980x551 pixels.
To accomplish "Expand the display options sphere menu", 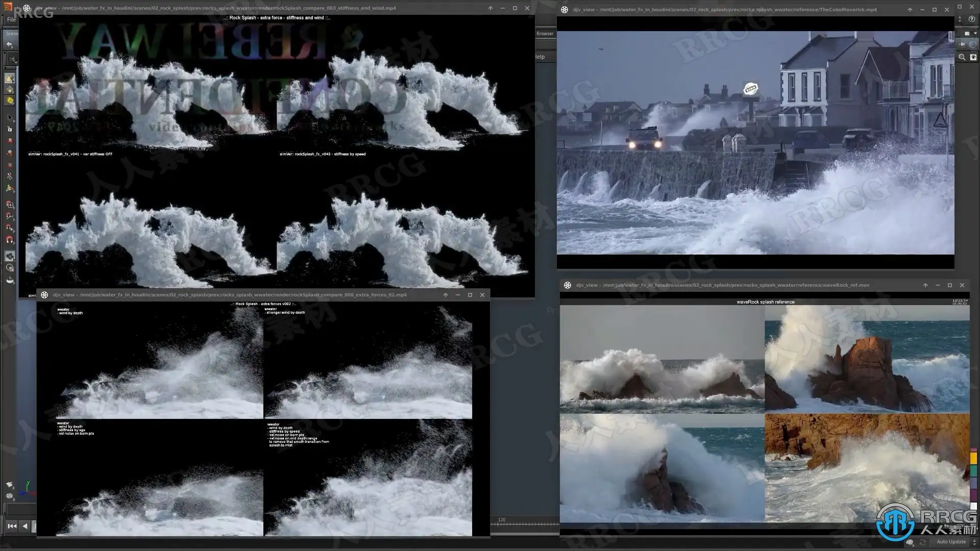I will [x=10, y=496].
